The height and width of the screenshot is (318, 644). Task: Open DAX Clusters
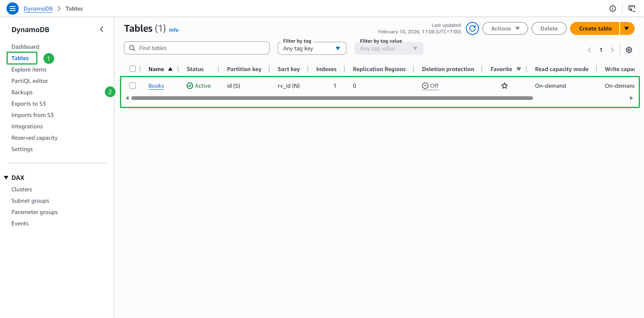22,189
